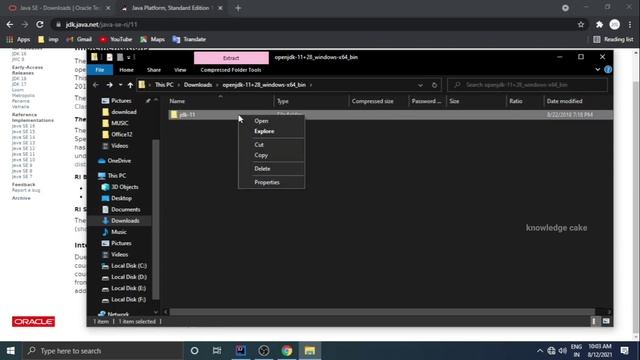Open Local Disk (E:) in sidebar
This screenshot has height=360, width=640.
pyautogui.click(x=129, y=288)
